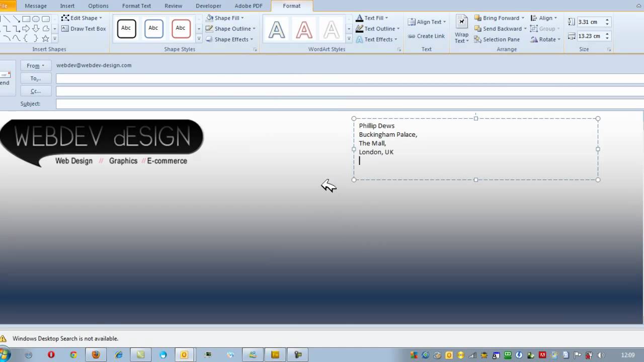Click the To... button
Image resolution: width=644 pixels, height=362 pixels.
(x=36, y=78)
